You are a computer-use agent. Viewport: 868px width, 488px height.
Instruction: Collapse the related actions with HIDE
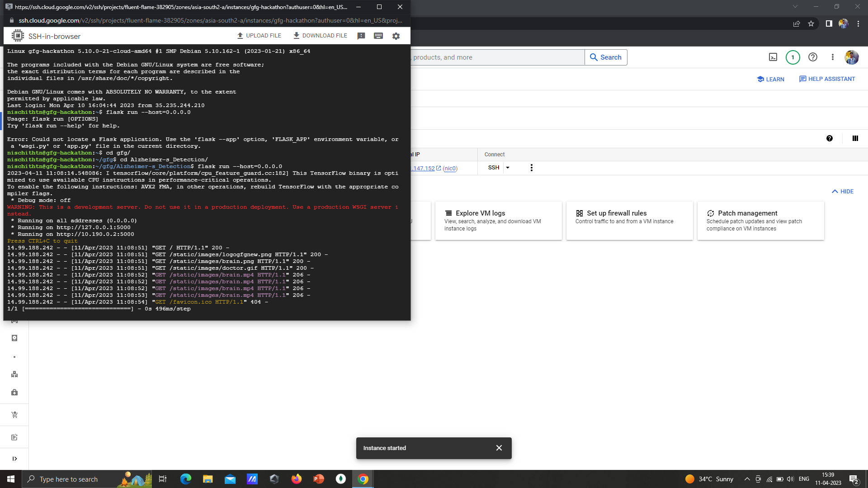(x=843, y=192)
